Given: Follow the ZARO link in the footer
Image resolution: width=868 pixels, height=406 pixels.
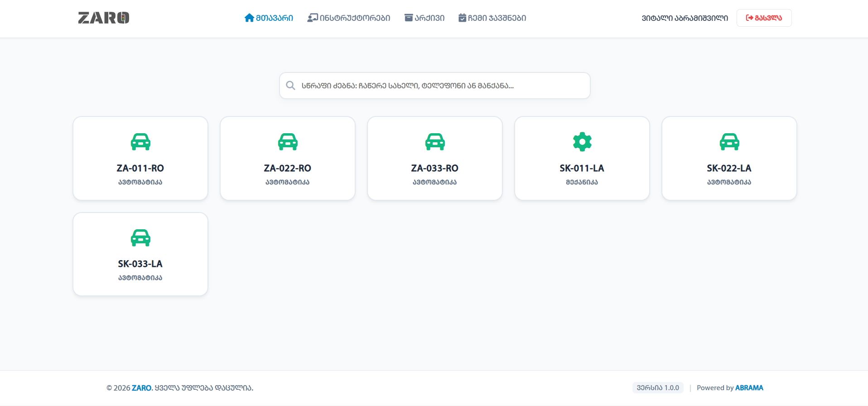Looking at the screenshot, I should point(141,388).
